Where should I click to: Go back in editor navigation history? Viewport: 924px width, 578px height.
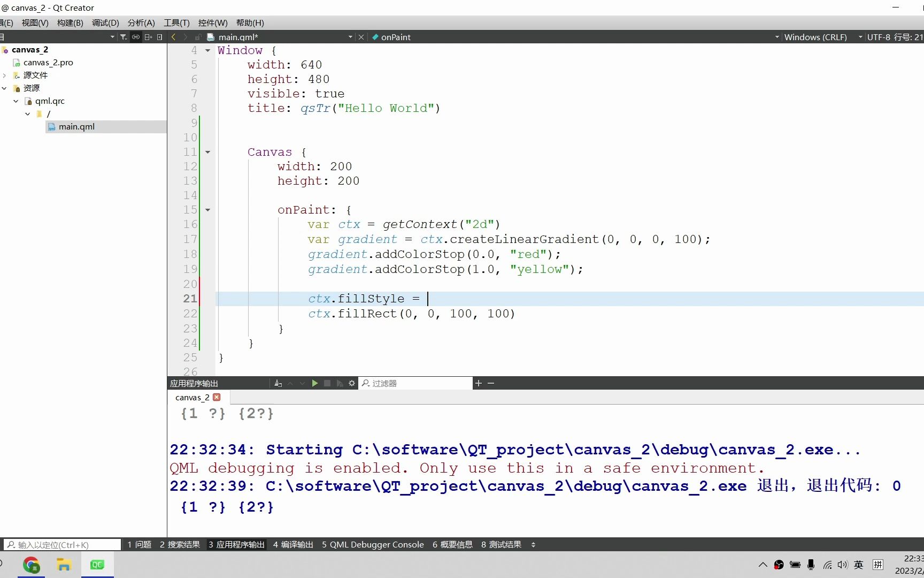coord(173,37)
